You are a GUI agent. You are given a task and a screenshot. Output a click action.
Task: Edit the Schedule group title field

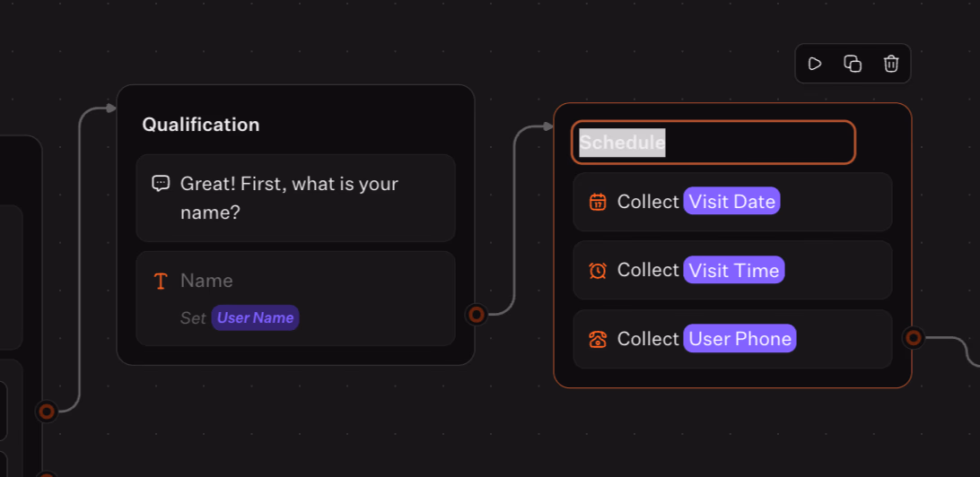coord(713,143)
